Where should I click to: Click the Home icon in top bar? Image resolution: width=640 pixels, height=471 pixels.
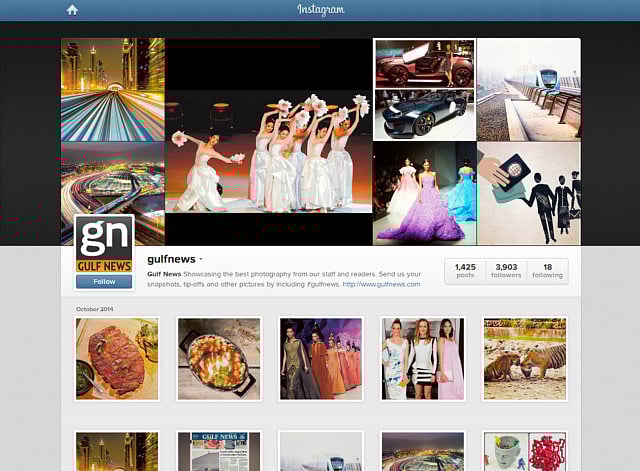click(72, 10)
